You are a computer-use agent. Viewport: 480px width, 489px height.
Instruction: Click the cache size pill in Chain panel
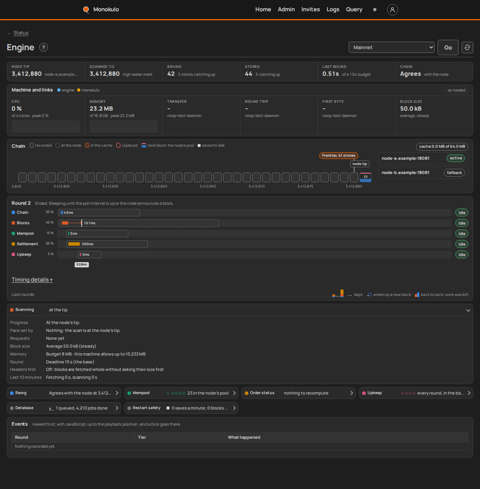click(442, 147)
